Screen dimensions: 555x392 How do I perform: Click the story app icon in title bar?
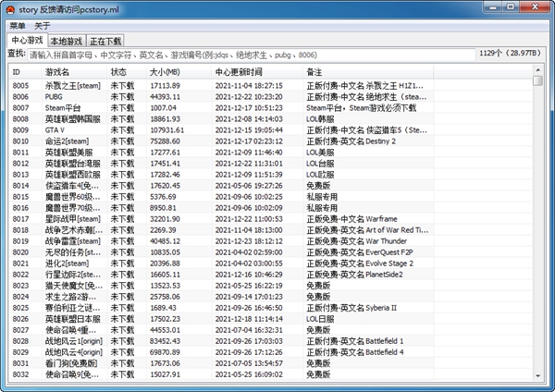[x=10, y=9]
